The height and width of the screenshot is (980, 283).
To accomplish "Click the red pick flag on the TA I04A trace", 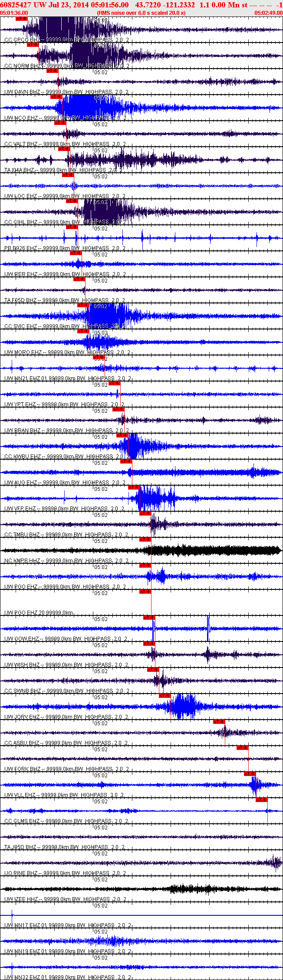I will click(x=64, y=149).
